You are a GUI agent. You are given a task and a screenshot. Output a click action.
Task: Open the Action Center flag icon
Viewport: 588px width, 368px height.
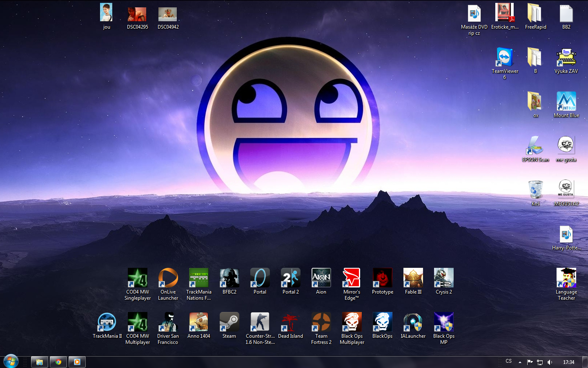tap(530, 362)
